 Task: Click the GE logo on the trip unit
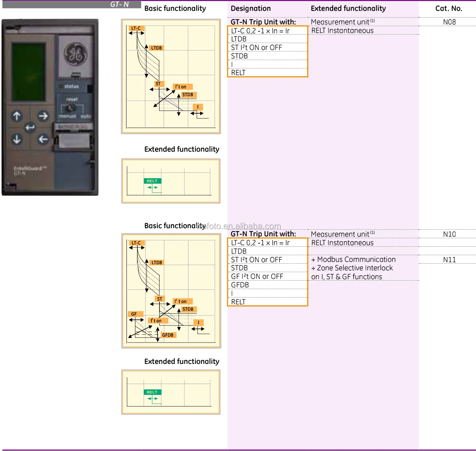(75, 54)
